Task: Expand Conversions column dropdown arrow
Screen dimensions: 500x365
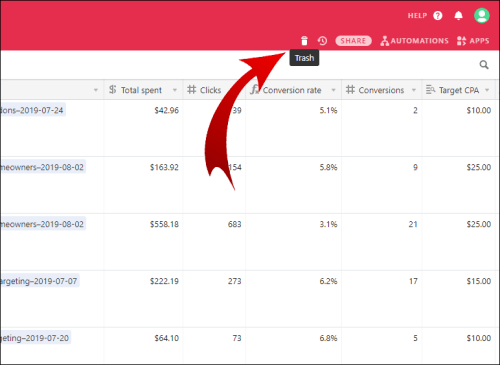Action: [x=414, y=90]
